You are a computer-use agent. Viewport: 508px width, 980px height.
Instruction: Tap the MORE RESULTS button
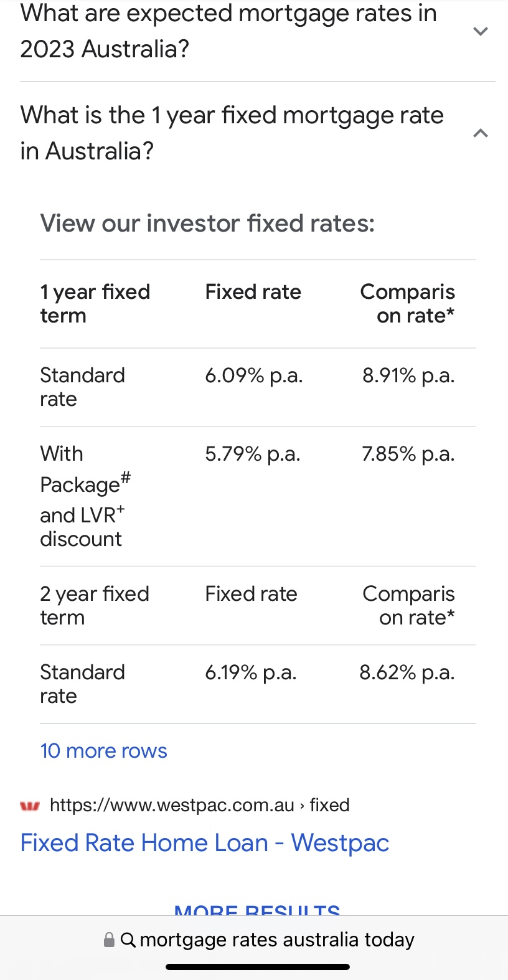point(256,909)
